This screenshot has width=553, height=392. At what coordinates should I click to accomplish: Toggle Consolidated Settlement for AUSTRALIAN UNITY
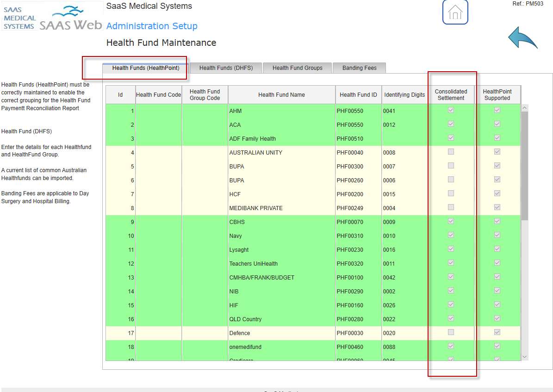(x=451, y=152)
